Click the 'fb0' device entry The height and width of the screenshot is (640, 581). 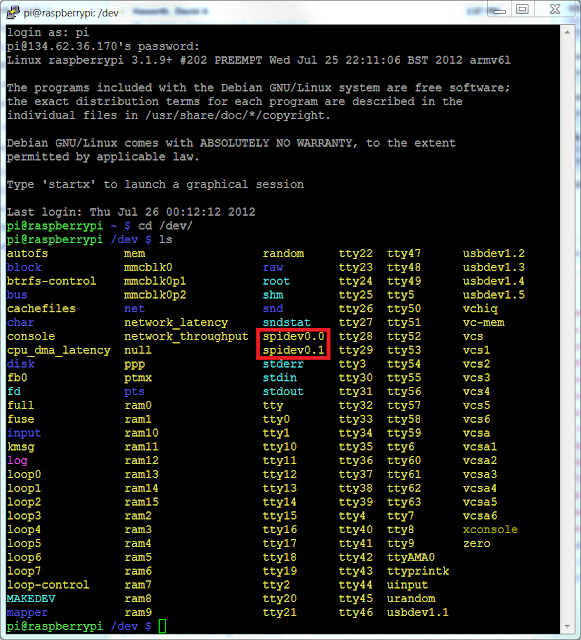pyautogui.click(x=17, y=378)
